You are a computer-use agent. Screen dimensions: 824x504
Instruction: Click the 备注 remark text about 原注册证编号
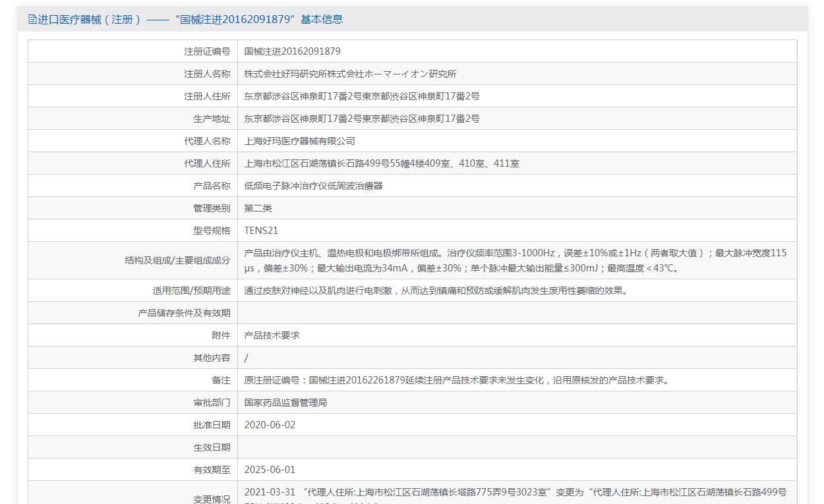coord(457,380)
